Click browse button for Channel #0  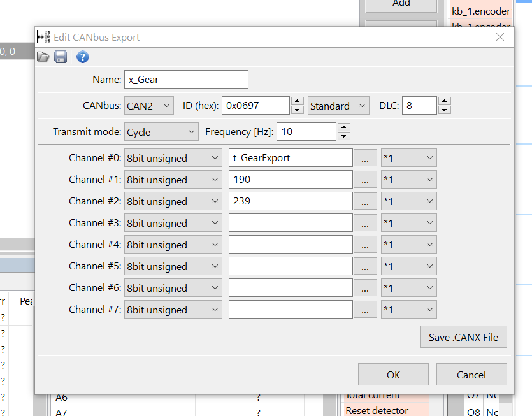[364, 159]
